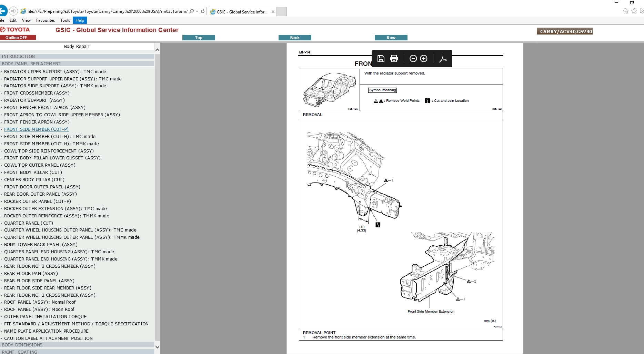
Task: Open favourites with the star icon
Action: coord(634,11)
